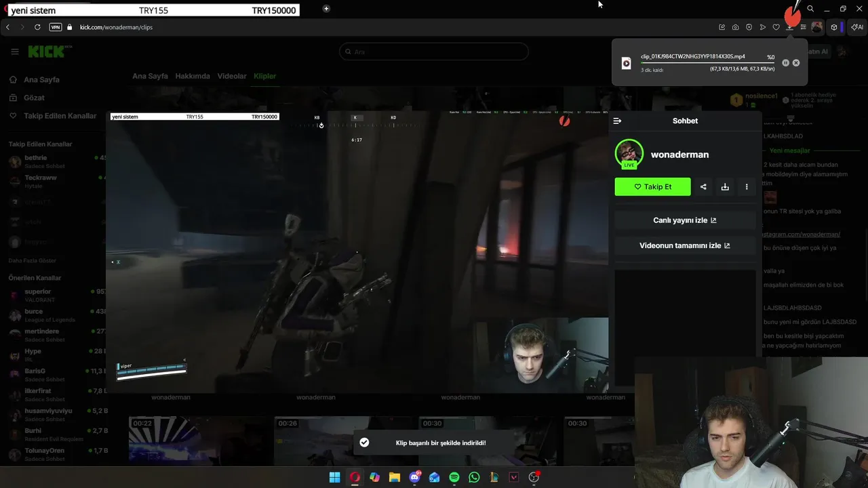This screenshot has height=488, width=868.
Task: Expand Daha Fazla Göster in sidebar
Action: click(32, 261)
